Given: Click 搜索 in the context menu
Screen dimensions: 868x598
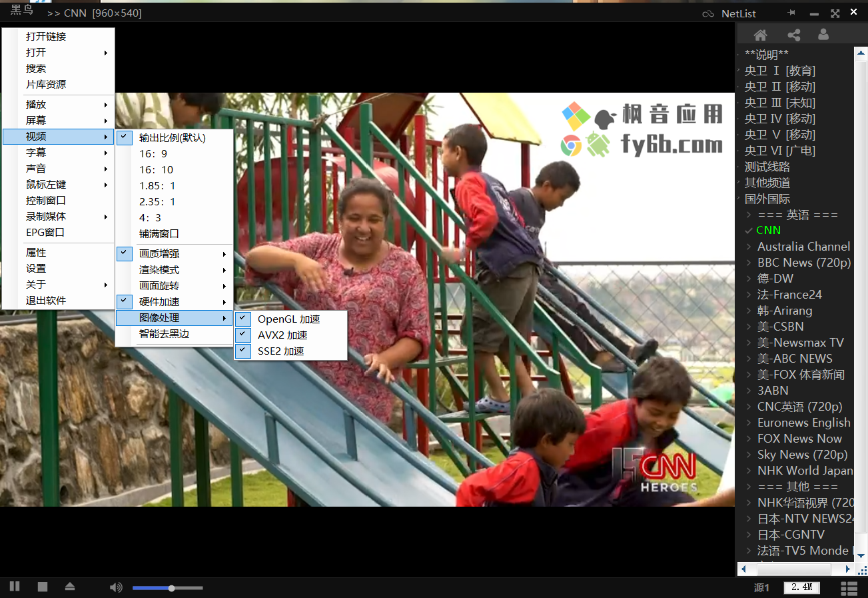Looking at the screenshot, I should click(x=59, y=69).
